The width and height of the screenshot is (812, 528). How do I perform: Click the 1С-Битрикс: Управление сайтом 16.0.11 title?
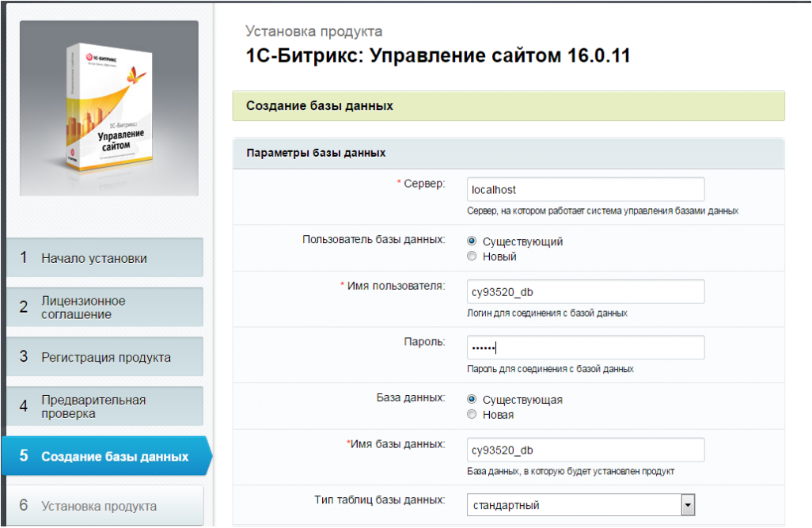[x=438, y=55]
